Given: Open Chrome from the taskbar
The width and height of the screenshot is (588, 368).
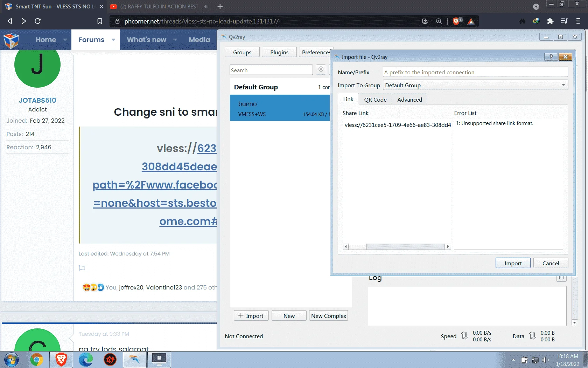Looking at the screenshot, I should tap(36, 360).
